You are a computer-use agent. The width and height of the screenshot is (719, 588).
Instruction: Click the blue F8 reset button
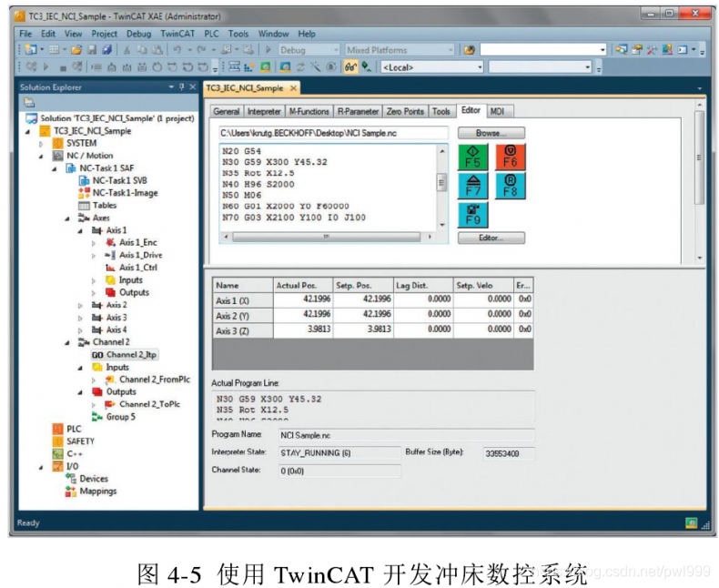click(511, 186)
